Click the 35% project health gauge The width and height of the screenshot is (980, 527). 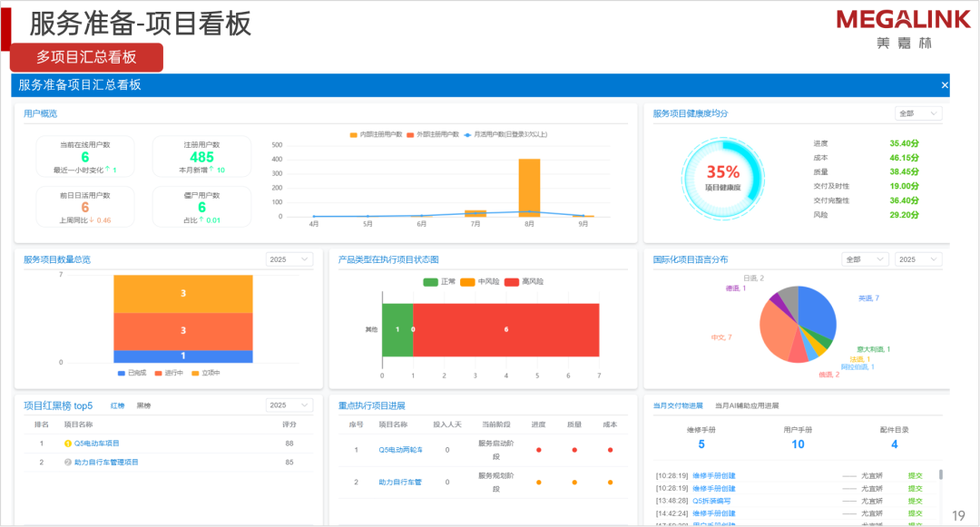[x=722, y=175]
